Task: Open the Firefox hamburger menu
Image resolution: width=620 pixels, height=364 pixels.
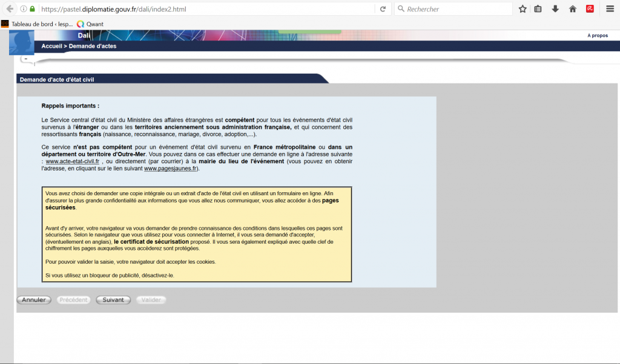Action: 610,9
